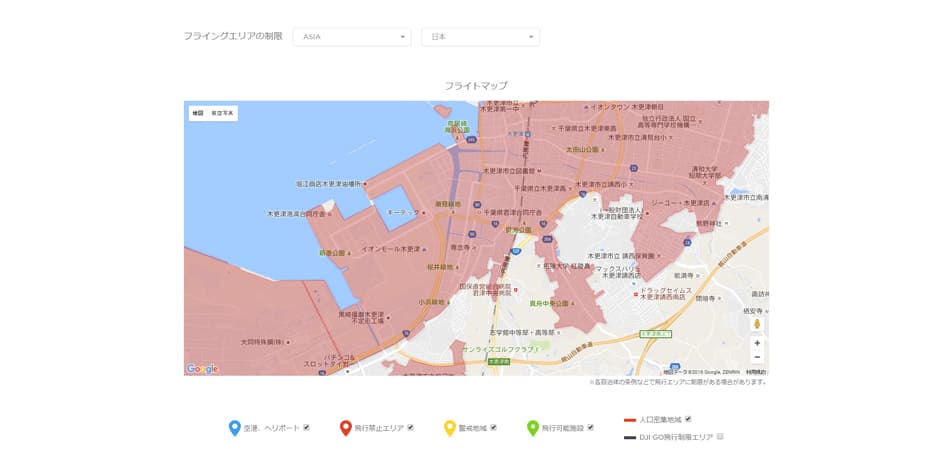Click the red no-fly area pin icon
This screenshot has width=952, height=474.
345,428
